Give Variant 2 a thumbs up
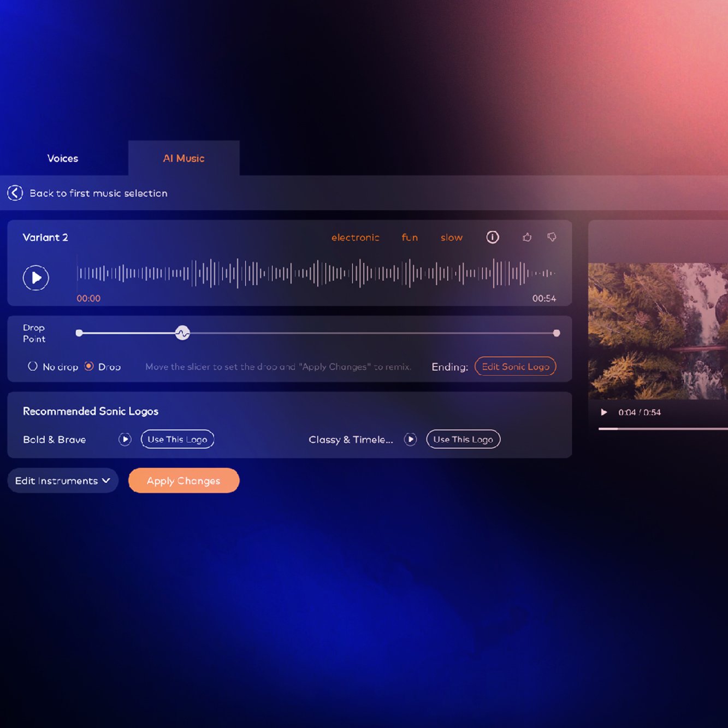Viewport: 728px width, 728px height. pyautogui.click(x=526, y=237)
